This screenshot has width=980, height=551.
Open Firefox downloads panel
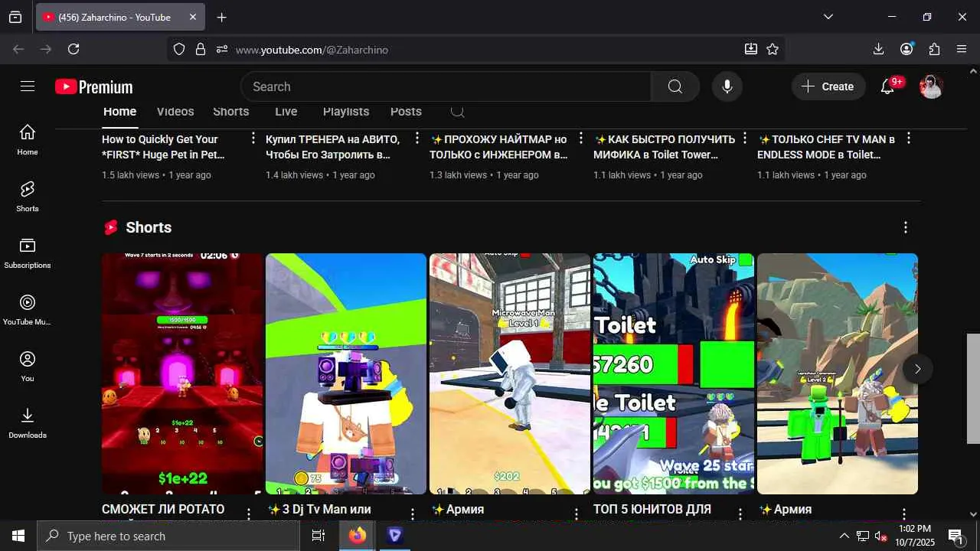point(878,49)
